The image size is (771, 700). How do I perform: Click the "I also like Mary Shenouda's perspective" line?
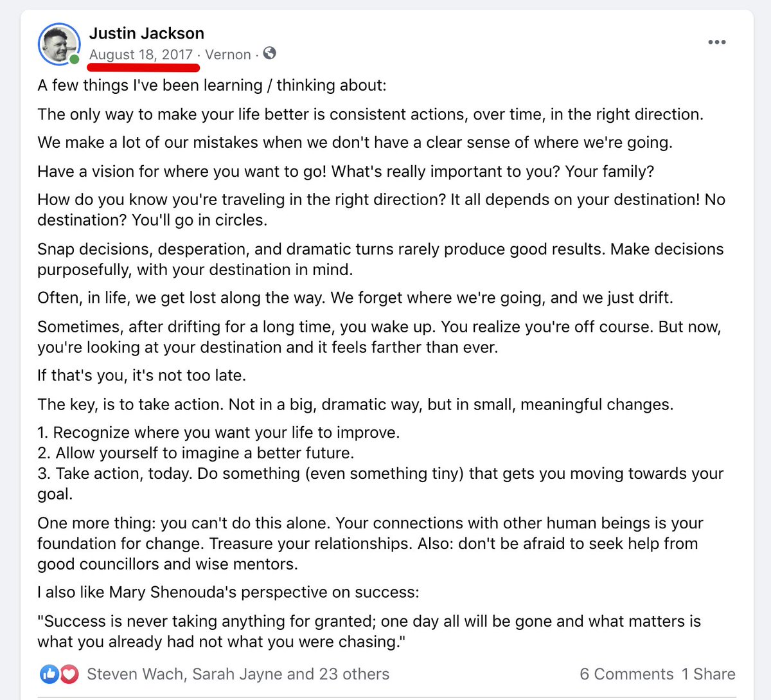[227, 592]
